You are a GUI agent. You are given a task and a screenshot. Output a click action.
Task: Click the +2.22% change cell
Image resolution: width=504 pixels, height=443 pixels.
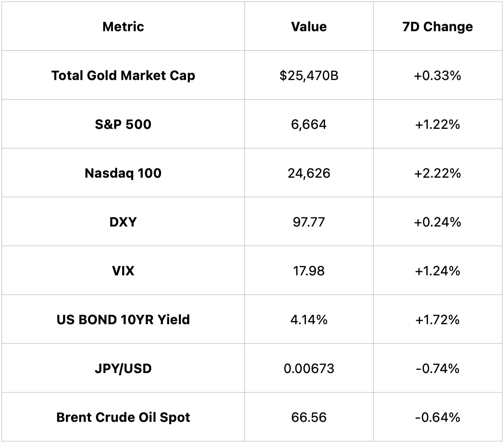tap(438, 173)
